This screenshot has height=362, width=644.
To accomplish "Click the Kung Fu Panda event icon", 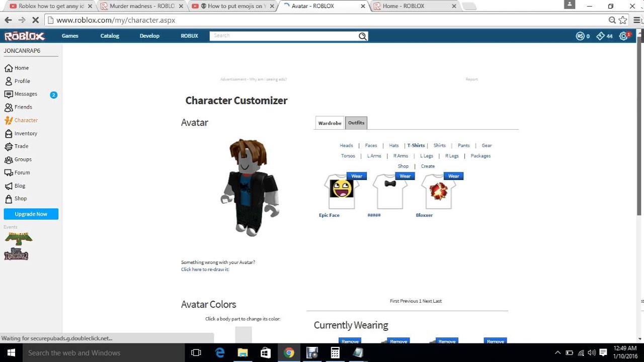I will [x=18, y=239].
